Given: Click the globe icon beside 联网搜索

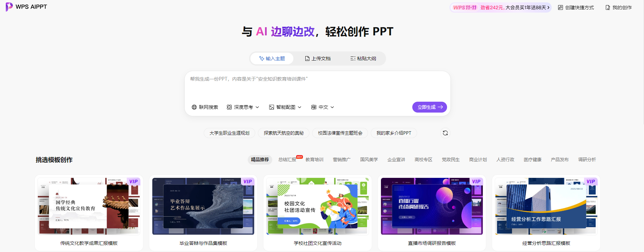Looking at the screenshot, I should click(194, 107).
